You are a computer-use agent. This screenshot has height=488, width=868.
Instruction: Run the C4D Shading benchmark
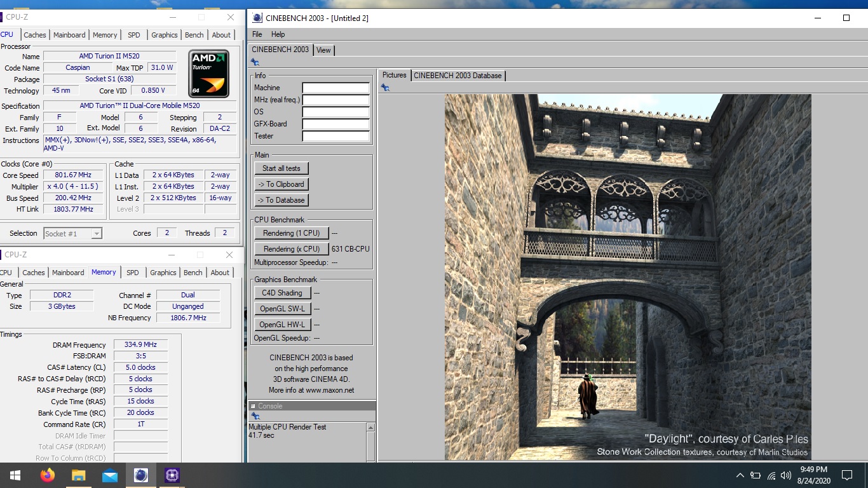(x=283, y=293)
